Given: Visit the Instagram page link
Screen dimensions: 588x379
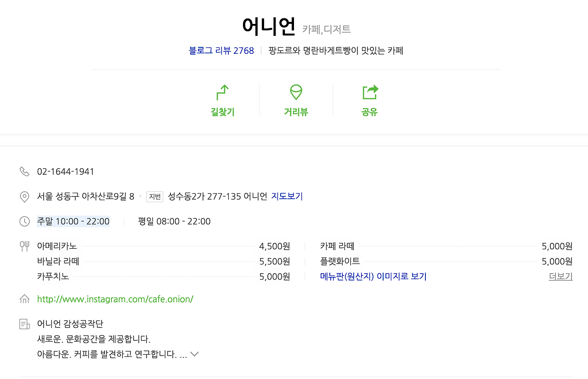Looking at the screenshot, I should pyautogui.click(x=115, y=299).
